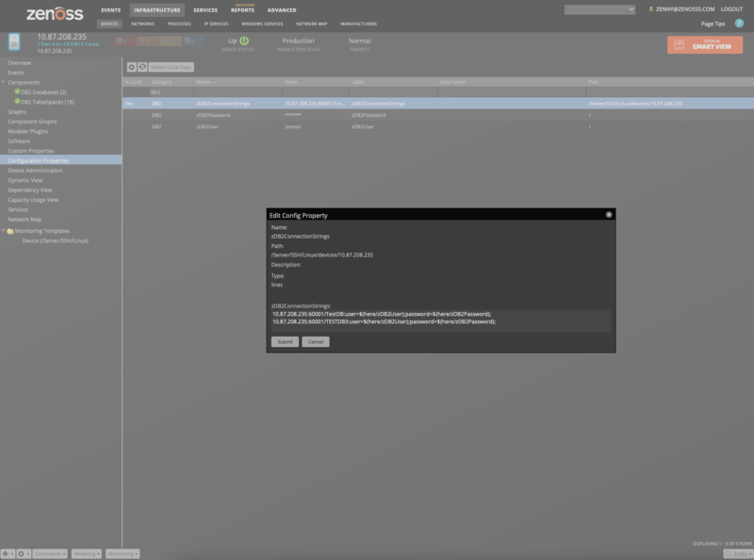Click Cancel in the Edit Config Property dialog

click(x=316, y=341)
